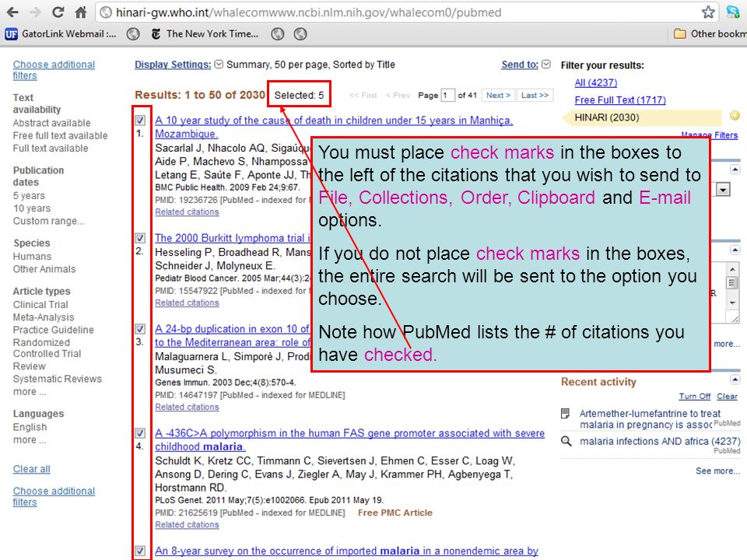Turn Off recent activity
The image size is (747, 560).
(x=695, y=396)
